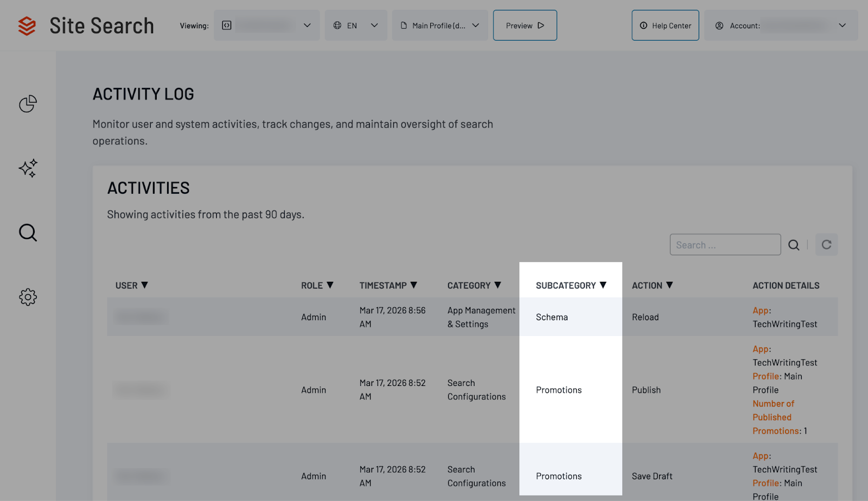Filter by the SUBCATEGORY column header
This screenshot has width=868, height=501.
tap(571, 286)
